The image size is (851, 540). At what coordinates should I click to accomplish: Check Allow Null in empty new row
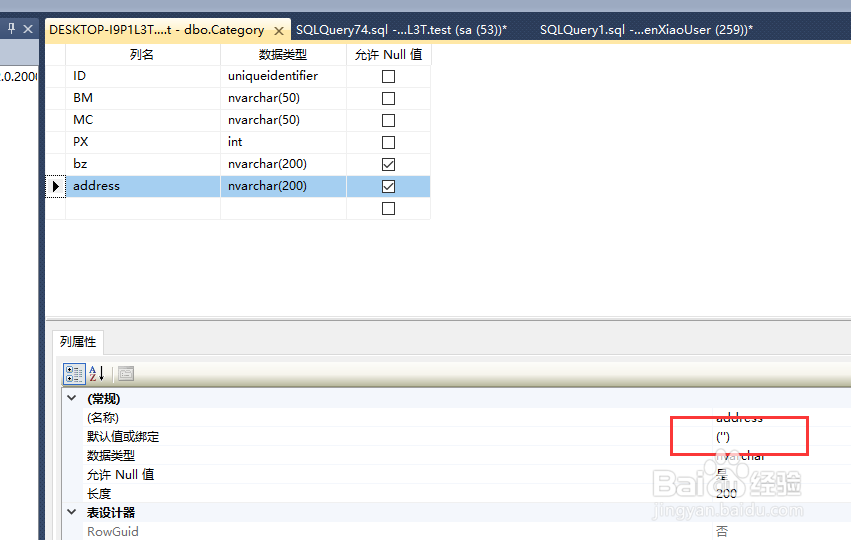[x=388, y=208]
